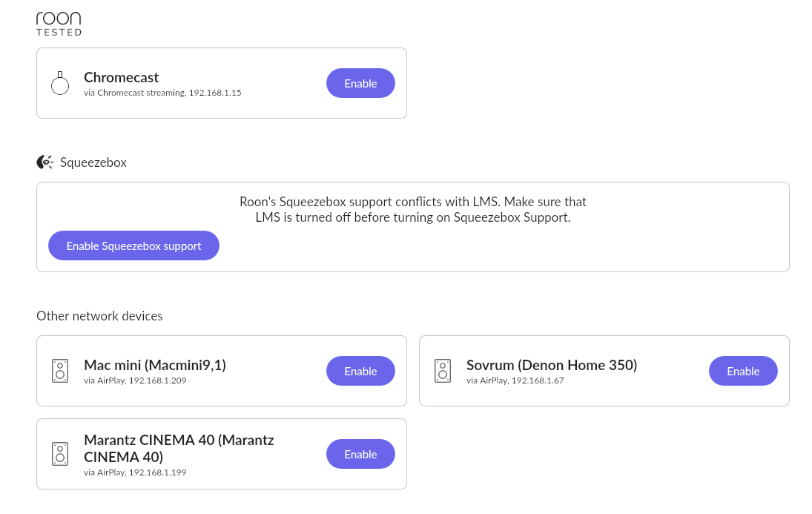Select the Chromecast device name

tap(121, 77)
